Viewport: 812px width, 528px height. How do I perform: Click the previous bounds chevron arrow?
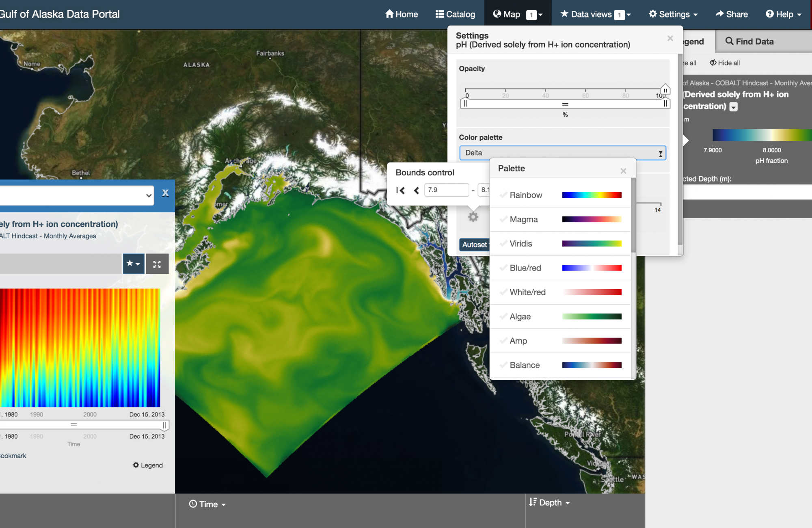click(416, 190)
